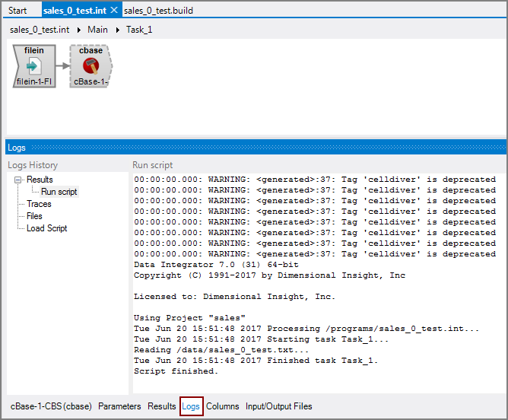Collapse the Results tree node
This screenshot has height=420, width=508.
pos(17,180)
